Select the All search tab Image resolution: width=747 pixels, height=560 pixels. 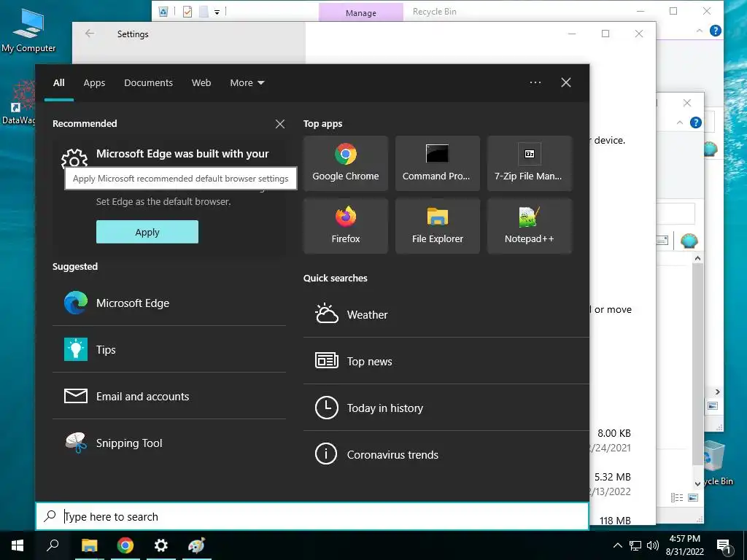[58, 83]
